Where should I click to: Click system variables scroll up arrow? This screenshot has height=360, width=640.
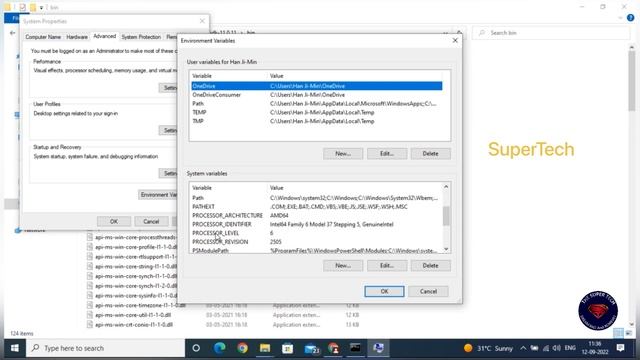tap(446, 187)
